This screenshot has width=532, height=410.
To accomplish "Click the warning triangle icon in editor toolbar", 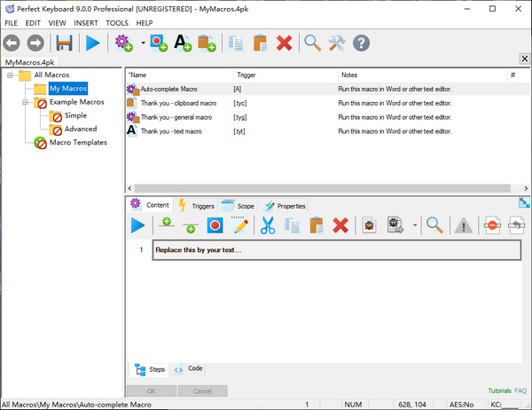I will 464,225.
